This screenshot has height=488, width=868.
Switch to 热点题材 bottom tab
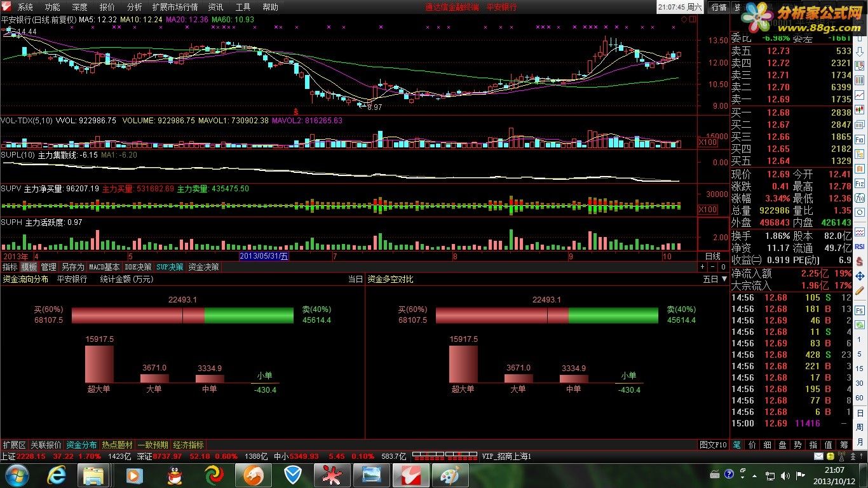click(x=117, y=445)
